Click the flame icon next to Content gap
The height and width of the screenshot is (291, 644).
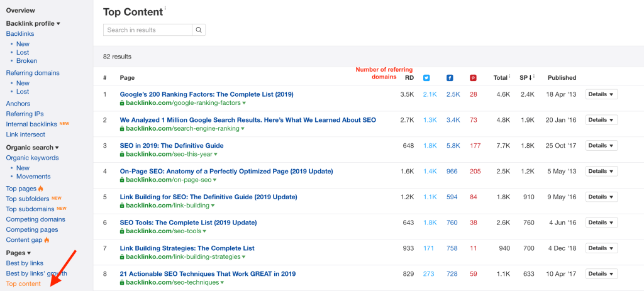pyautogui.click(x=47, y=240)
